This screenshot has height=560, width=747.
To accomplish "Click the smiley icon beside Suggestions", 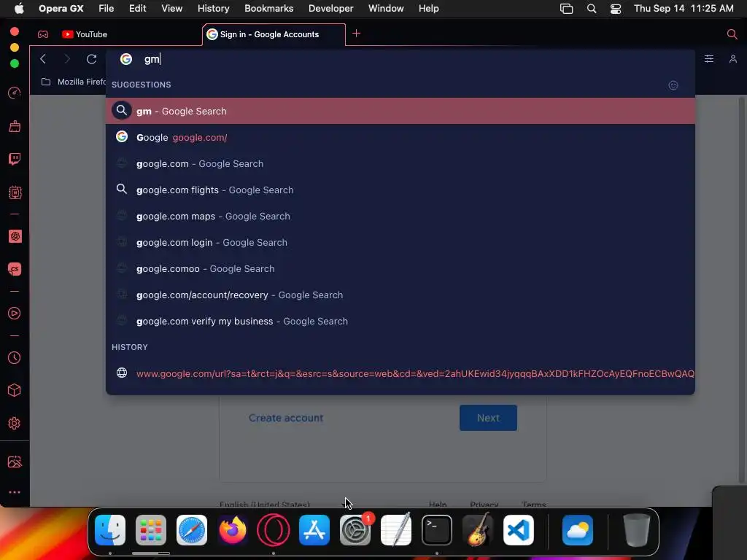I will pyautogui.click(x=673, y=85).
